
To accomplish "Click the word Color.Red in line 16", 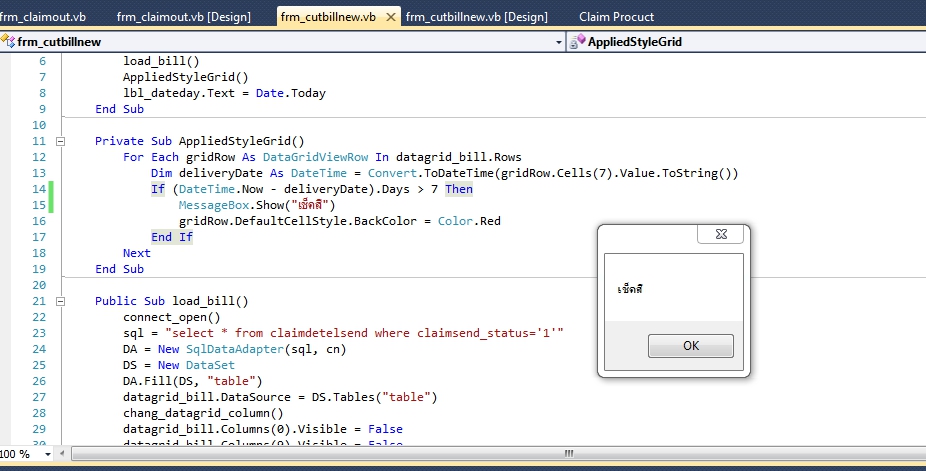I will coord(469,221).
